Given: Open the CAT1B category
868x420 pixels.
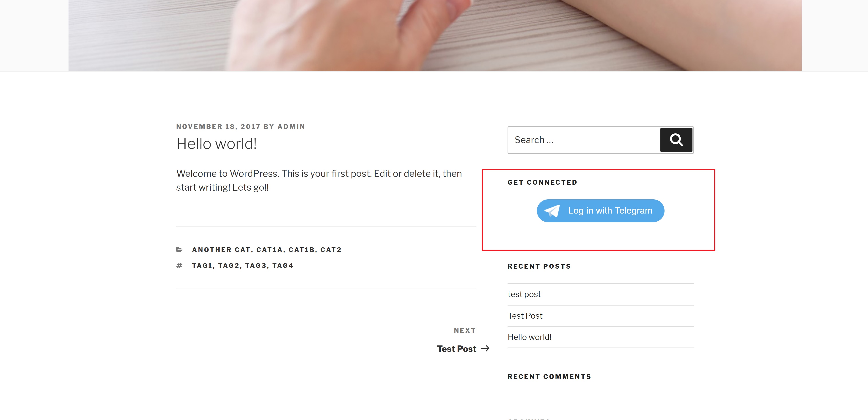Looking at the screenshot, I should click(302, 249).
